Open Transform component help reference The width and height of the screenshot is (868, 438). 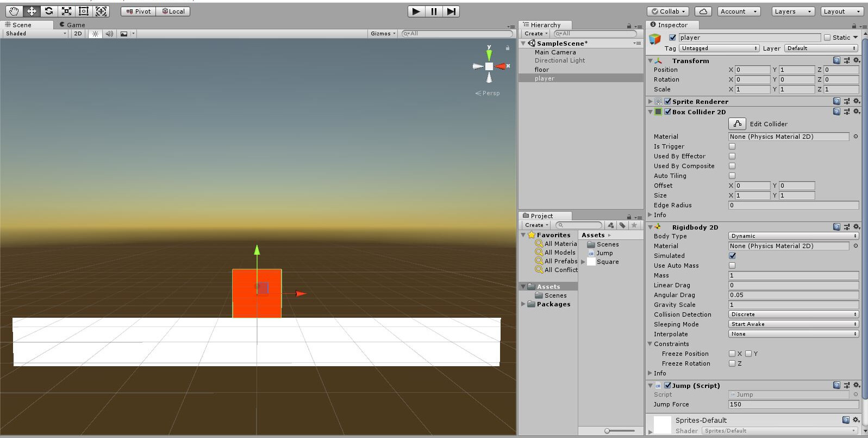coord(836,61)
